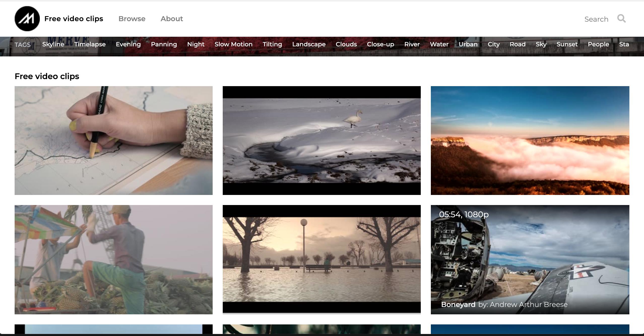Pick the Landscape tag
The width and height of the screenshot is (644, 336).
[x=309, y=44]
